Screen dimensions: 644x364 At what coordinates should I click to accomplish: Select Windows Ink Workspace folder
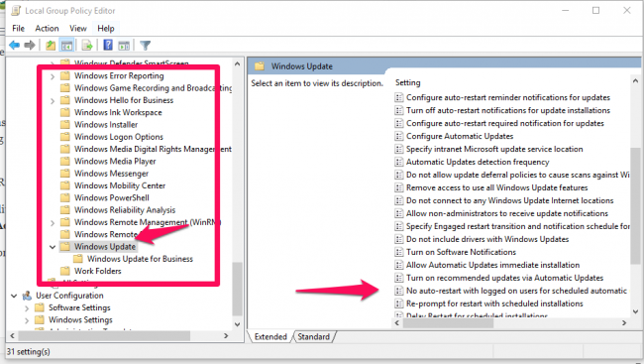pos(118,112)
